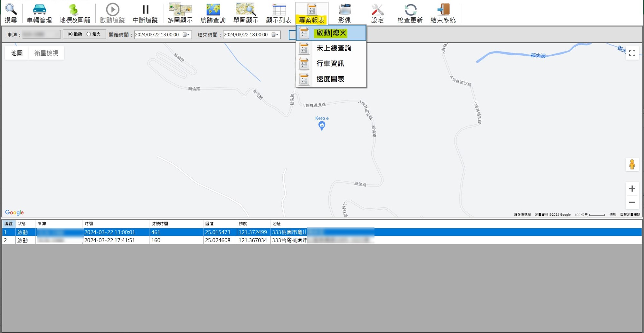
Task: Click 結束系統 to exit system
Action: click(443, 13)
